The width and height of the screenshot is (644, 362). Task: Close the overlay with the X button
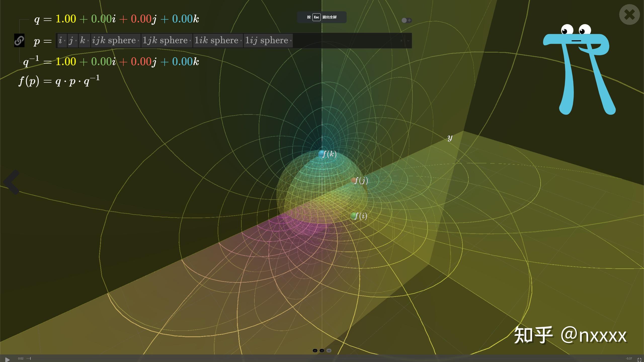click(x=629, y=15)
